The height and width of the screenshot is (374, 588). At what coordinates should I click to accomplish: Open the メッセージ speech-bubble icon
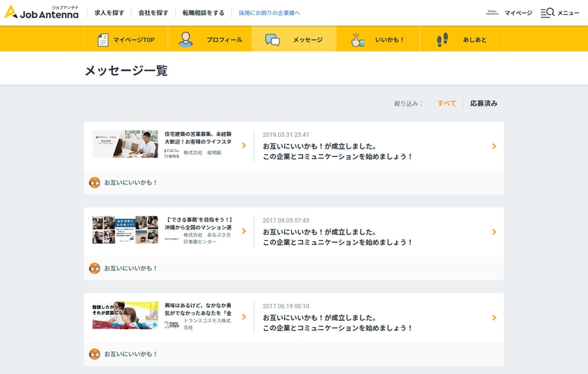272,39
